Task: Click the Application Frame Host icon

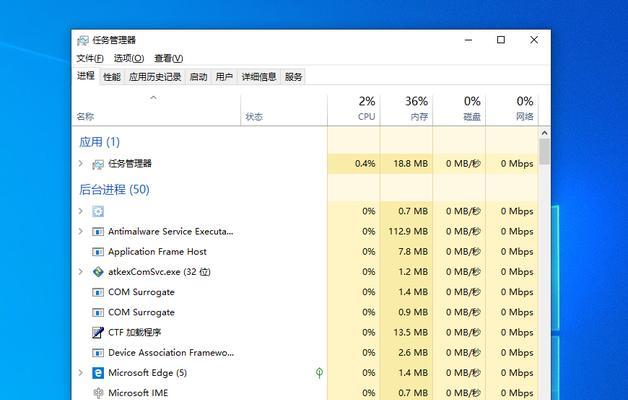Action: tap(98, 252)
